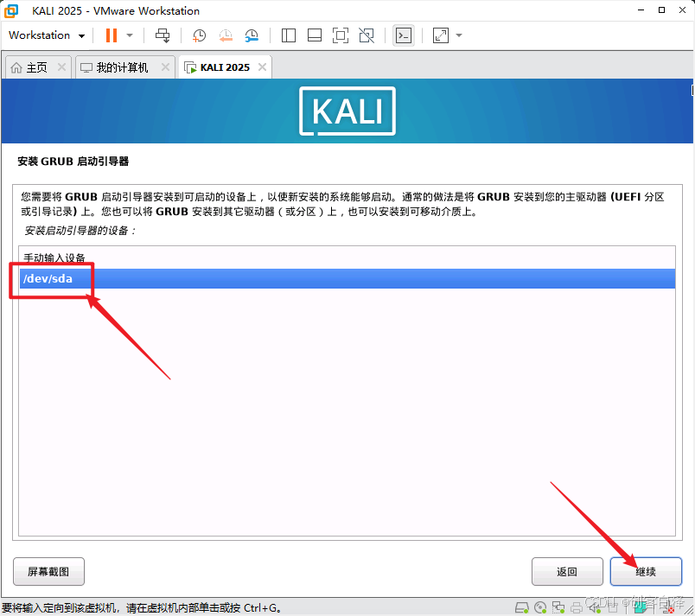Click the network adapter status icon

[558, 607]
